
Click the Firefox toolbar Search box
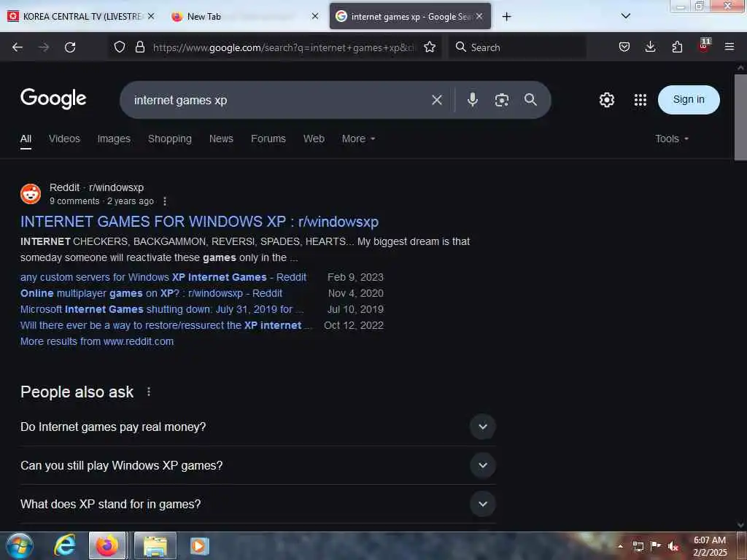[x=517, y=47]
